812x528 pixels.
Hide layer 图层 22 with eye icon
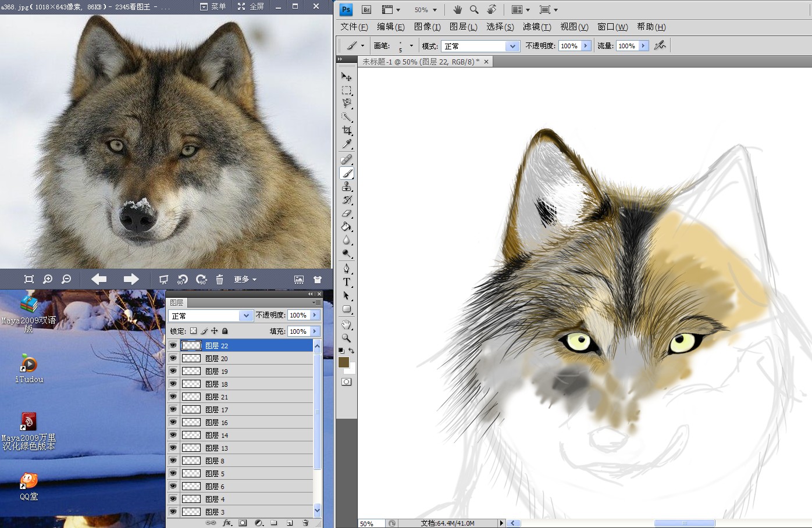(x=173, y=345)
